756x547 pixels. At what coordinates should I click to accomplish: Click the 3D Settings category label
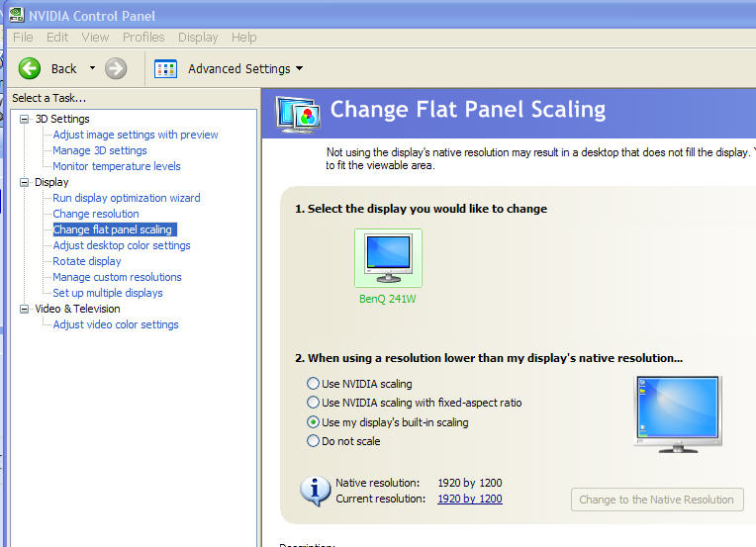[x=62, y=119]
